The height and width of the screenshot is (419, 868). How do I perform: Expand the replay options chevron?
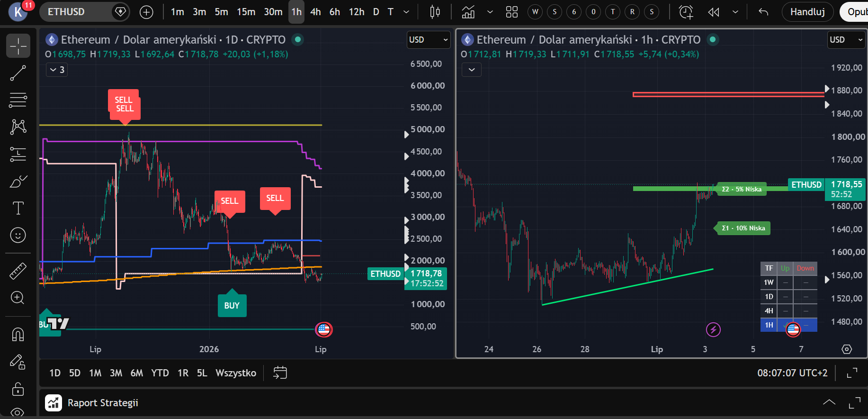[735, 12]
